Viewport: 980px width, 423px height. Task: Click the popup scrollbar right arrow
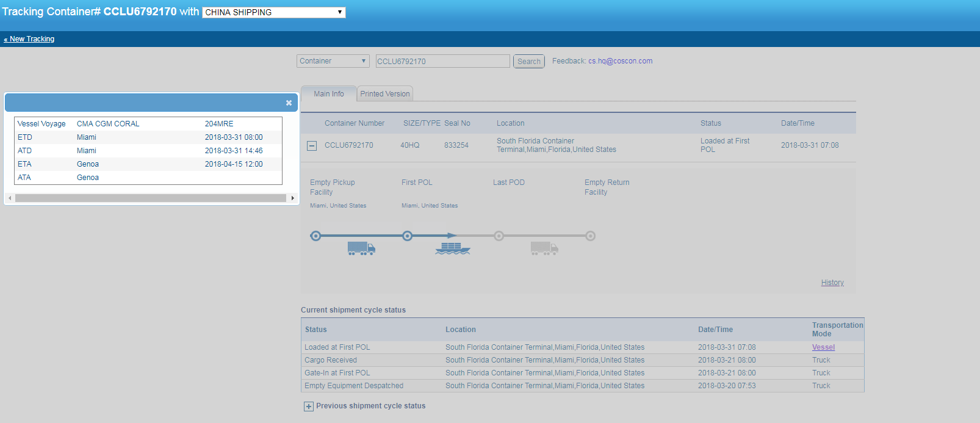pyautogui.click(x=293, y=198)
